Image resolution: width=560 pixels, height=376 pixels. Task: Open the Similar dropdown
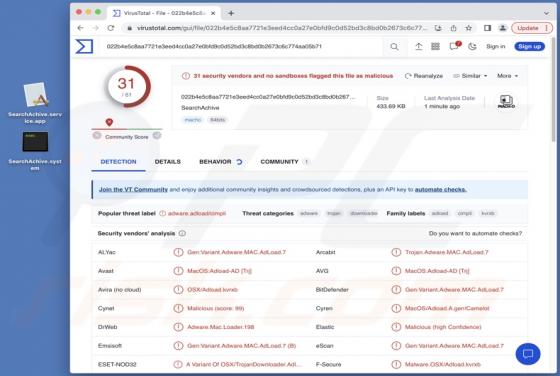tap(470, 76)
